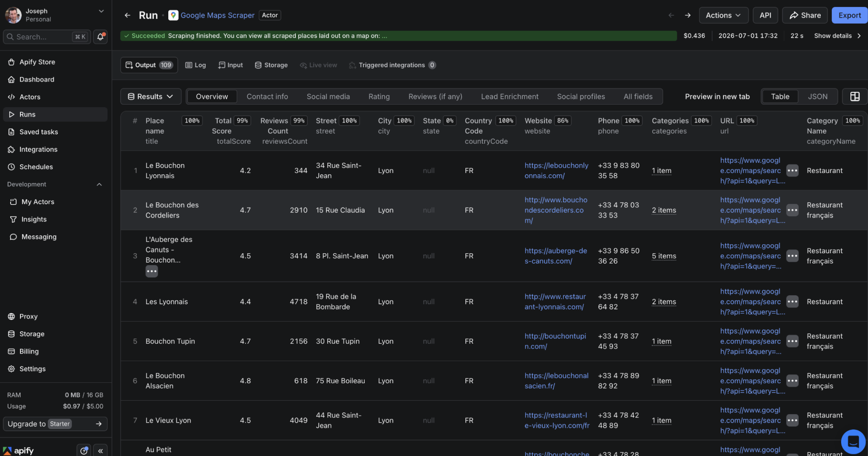Image resolution: width=868 pixels, height=456 pixels.
Task: Select the Social profiles view
Action: tap(581, 96)
